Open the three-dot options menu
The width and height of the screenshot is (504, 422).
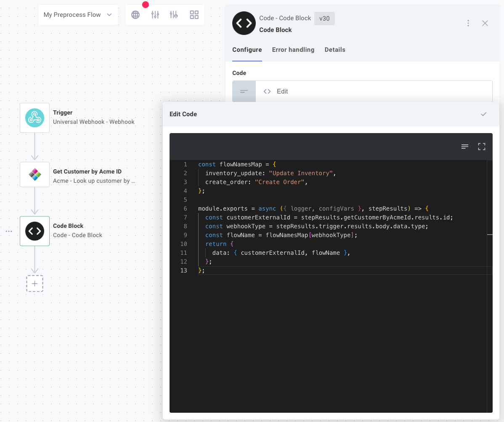coord(468,23)
